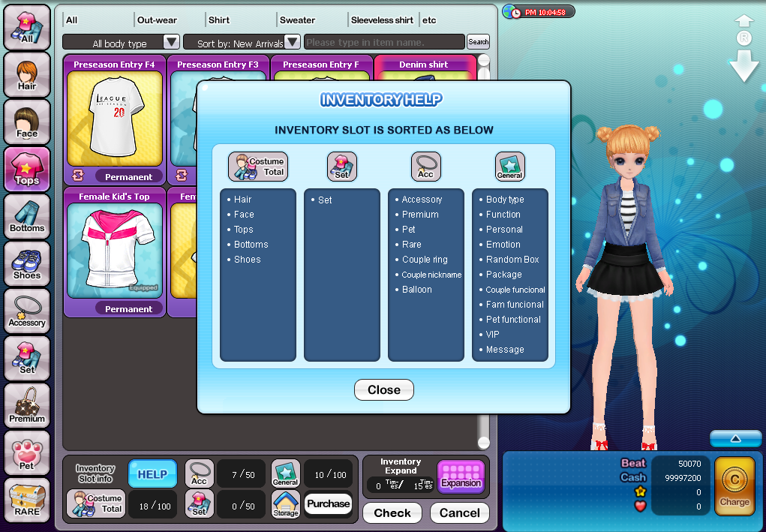Open the RARE treasure chest category

click(x=27, y=500)
